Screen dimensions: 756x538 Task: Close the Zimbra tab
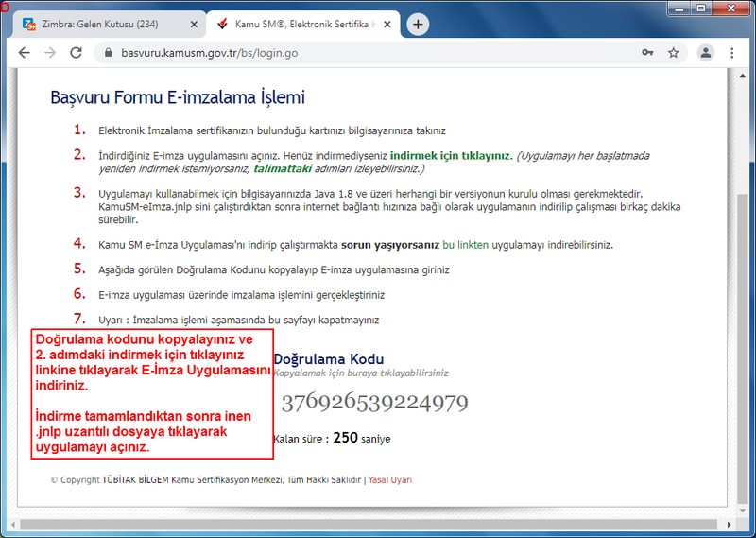click(x=193, y=24)
